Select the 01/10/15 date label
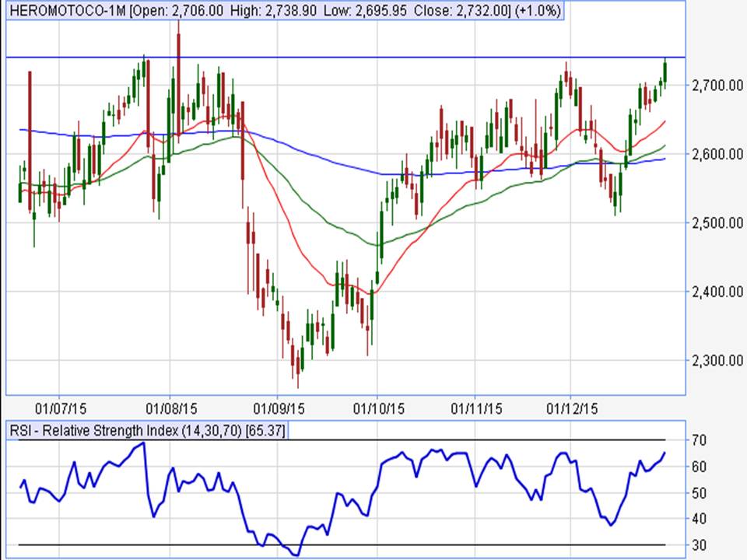This screenshot has width=747, height=560. [x=379, y=408]
